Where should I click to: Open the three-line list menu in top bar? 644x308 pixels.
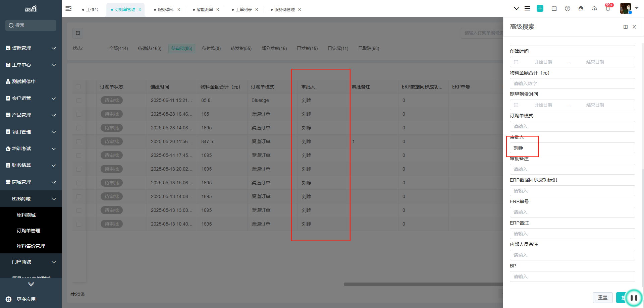[x=527, y=9]
